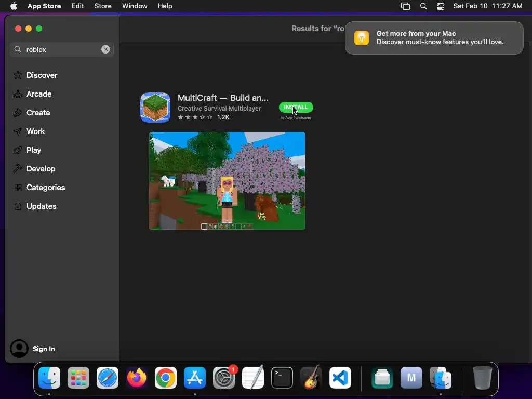The image size is (532, 399).
Task: Launch Google Chrome from the Dock
Action: tap(166, 378)
